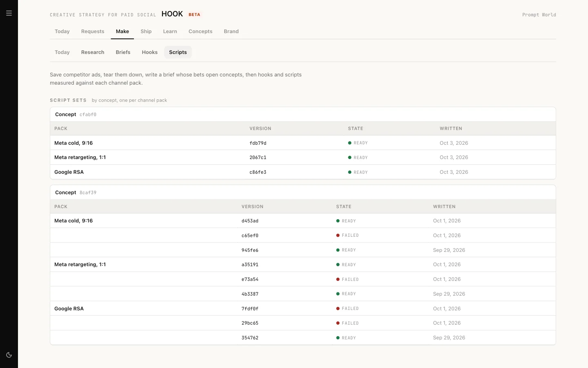Screen dimensions: 588x368
Task: Select Meta retargeting, 1:1 pack in 8caf39
Action: tap(80, 265)
